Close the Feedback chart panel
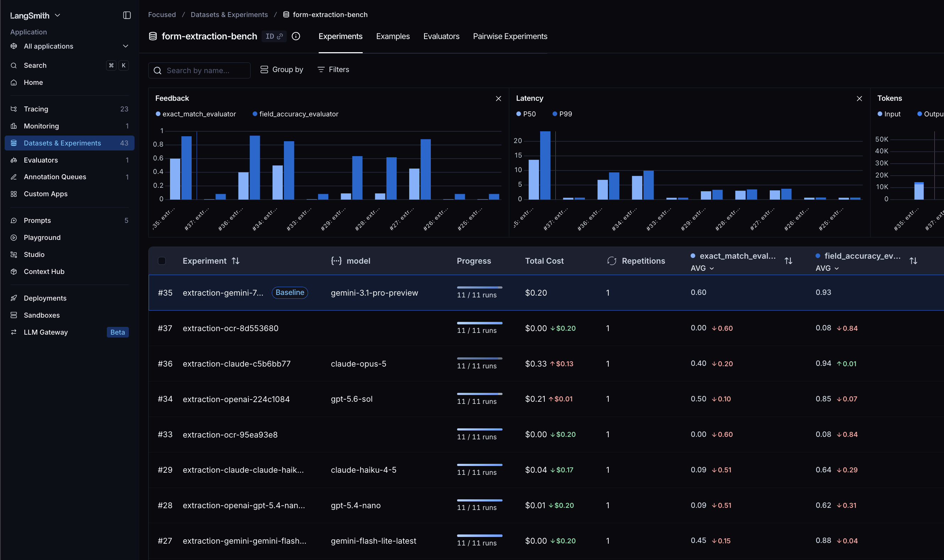 click(x=498, y=99)
